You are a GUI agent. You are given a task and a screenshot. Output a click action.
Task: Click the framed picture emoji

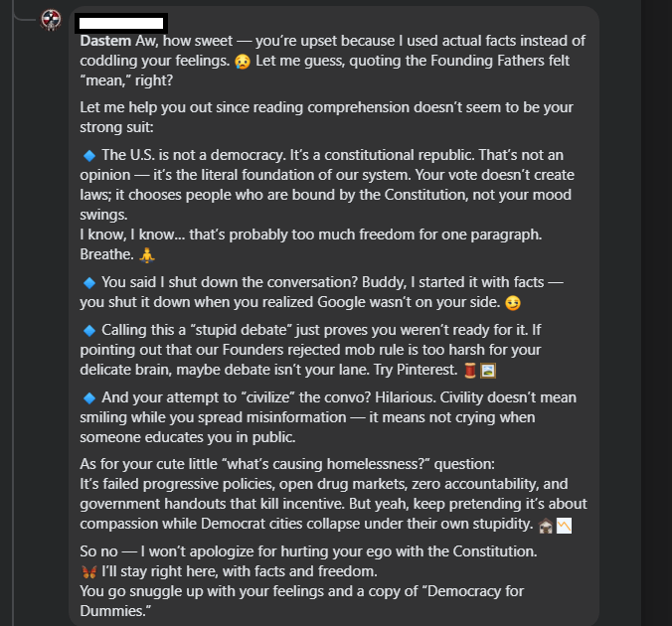click(487, 370)
